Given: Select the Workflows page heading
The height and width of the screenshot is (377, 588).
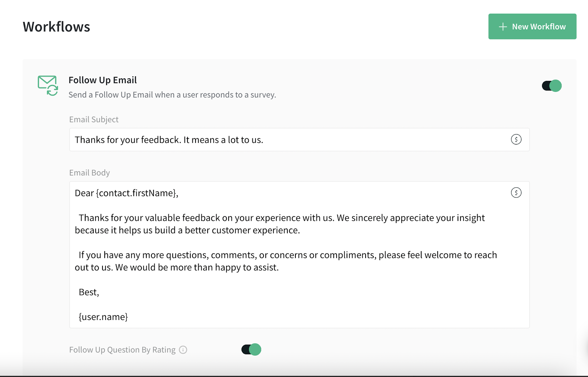Looking at the screenshot, I should [x=56, y=27].
